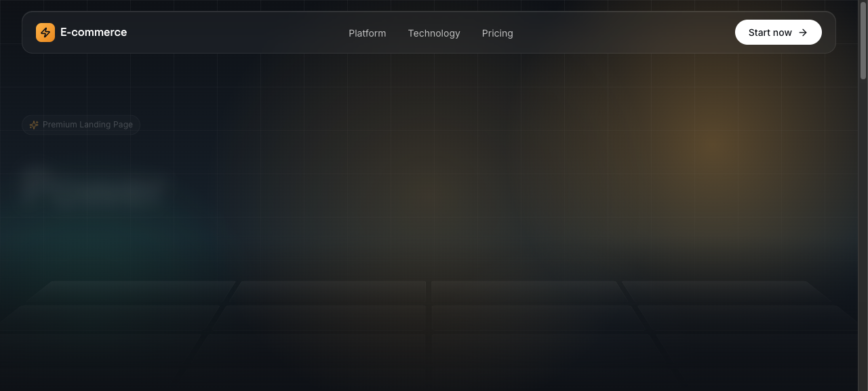Click the orange lightning bolt logo icon
The image size is (868, 391).
[x=45, y=33]
